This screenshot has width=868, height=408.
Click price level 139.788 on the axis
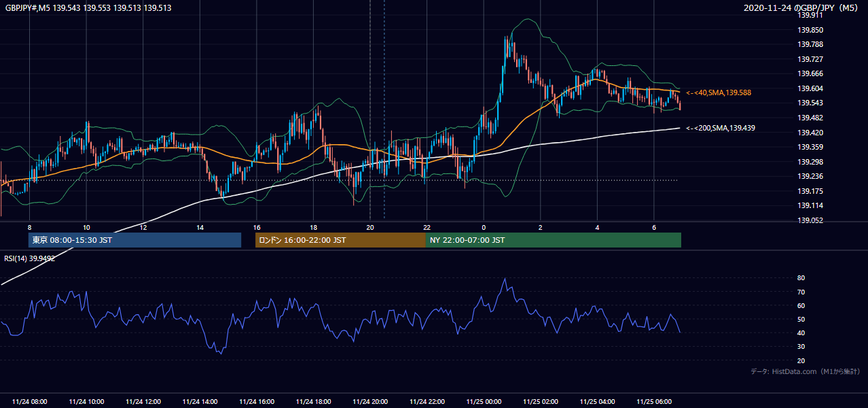pos(810,45)
